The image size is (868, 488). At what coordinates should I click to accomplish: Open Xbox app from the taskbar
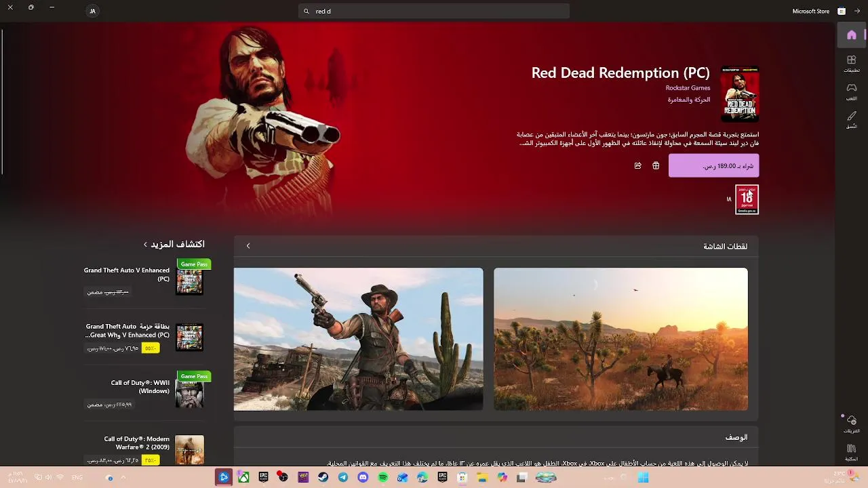(243, 477)
